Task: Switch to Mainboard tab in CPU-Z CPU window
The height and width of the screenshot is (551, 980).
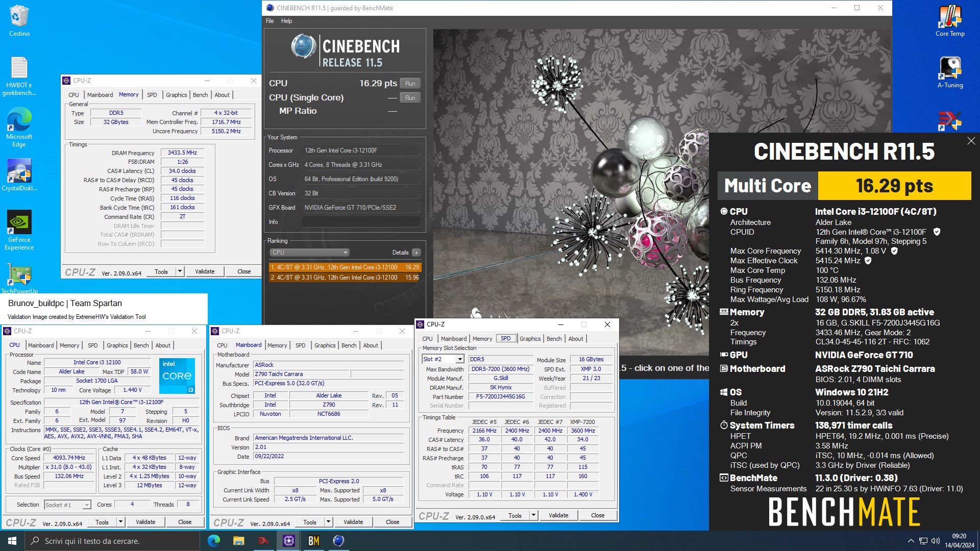Action: (41, 345)
